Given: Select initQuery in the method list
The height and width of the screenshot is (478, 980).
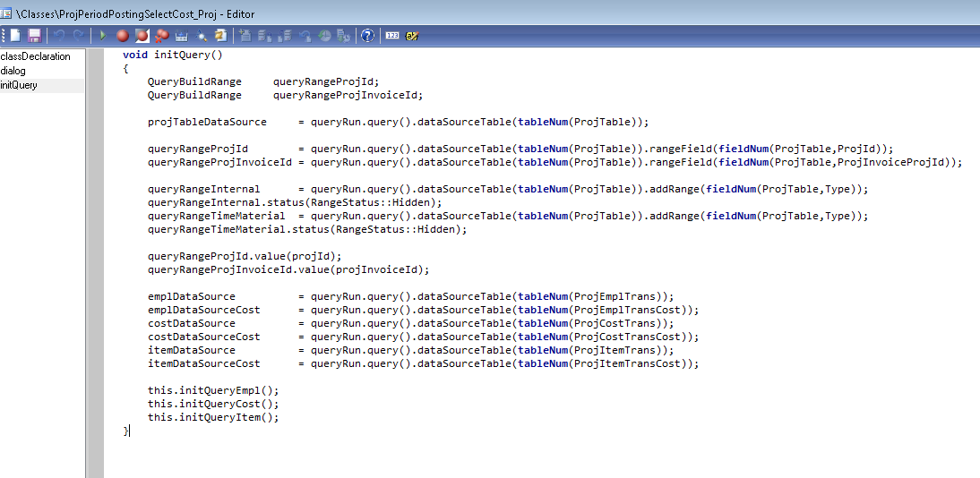Looking at the screenshot, I should click(x=19, y=85).
